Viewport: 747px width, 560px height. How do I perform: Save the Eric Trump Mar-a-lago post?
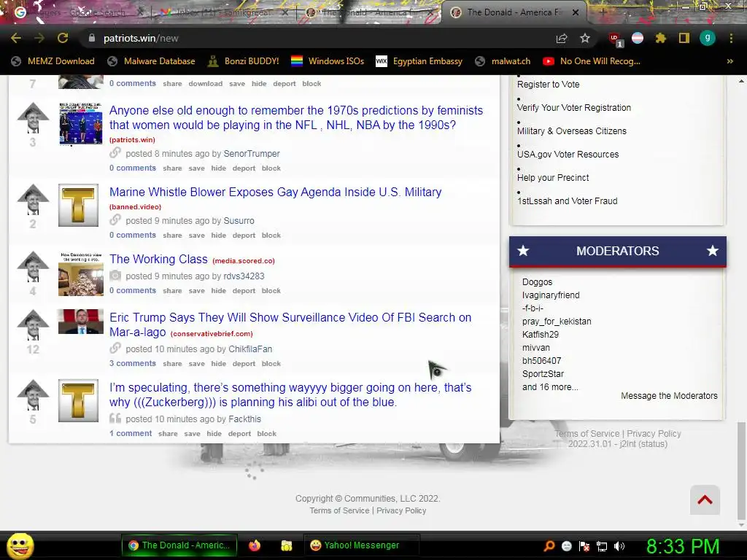click(x=196, y=363)
